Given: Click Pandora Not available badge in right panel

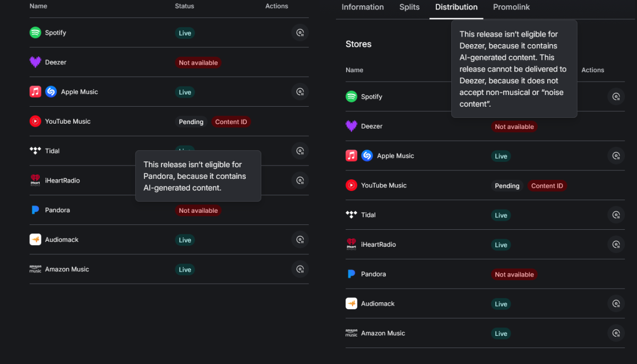Looking at the screenshot, I should [514, 275].
